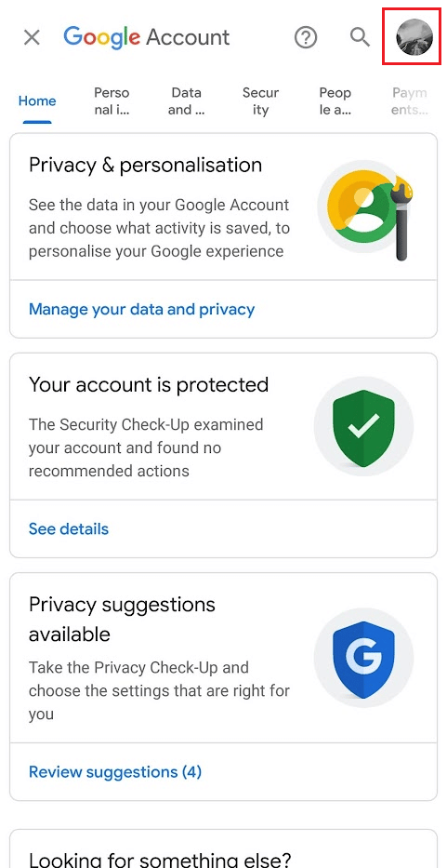Tap the Privacy & personalisation illustration icon
The image size is (447, 868).
coord(366,211)
